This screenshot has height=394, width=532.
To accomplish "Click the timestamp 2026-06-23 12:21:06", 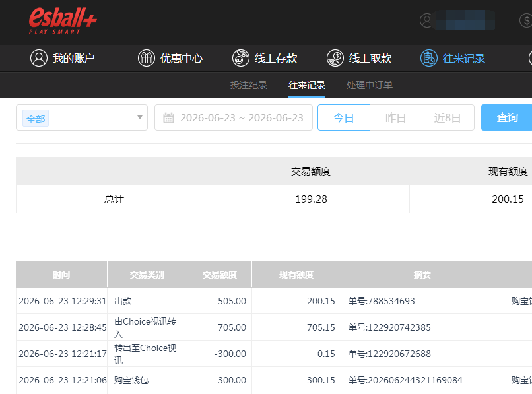I will click(x=63, y=380).
